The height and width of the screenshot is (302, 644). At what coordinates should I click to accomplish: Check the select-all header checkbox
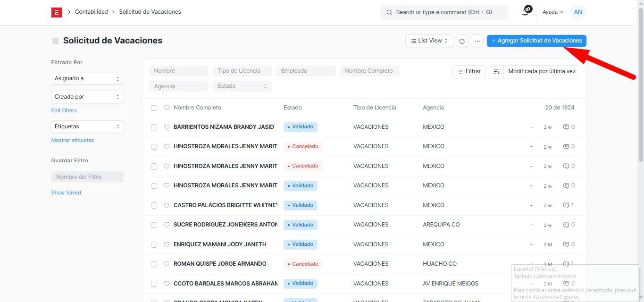tap(154, 108)
